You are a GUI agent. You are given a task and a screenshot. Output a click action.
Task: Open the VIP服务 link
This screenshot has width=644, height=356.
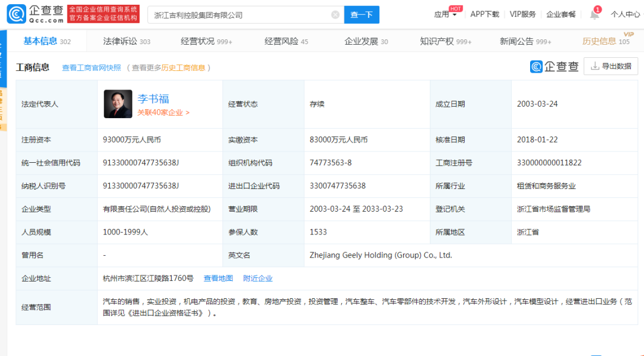tap(522, 14)
